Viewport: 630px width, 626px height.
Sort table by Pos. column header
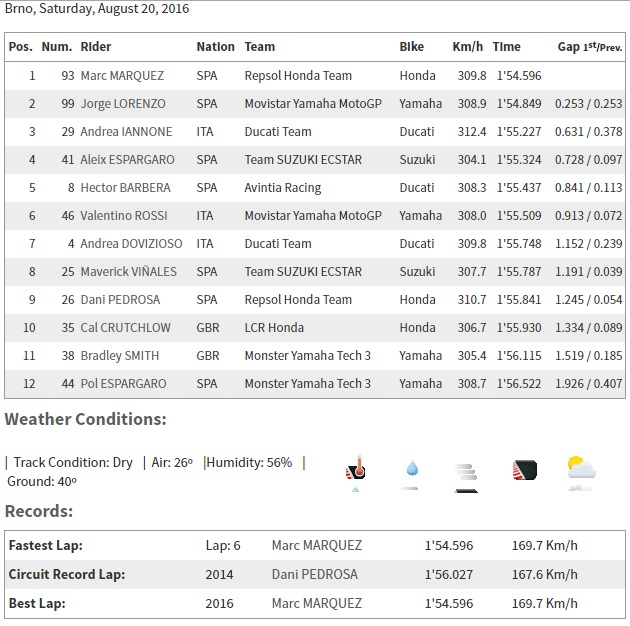(x=20, y=47)
